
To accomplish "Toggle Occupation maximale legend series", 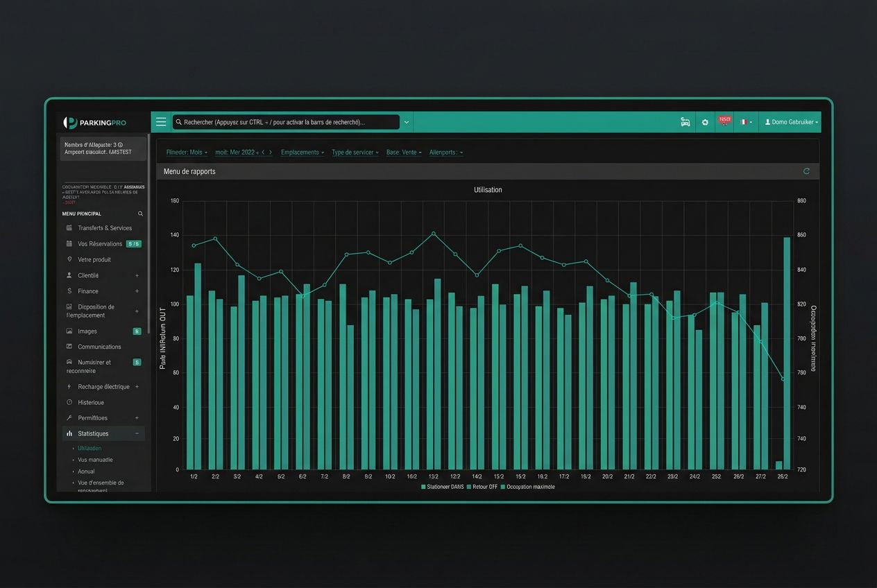I will pyautogui.click(x=527, y=487).
